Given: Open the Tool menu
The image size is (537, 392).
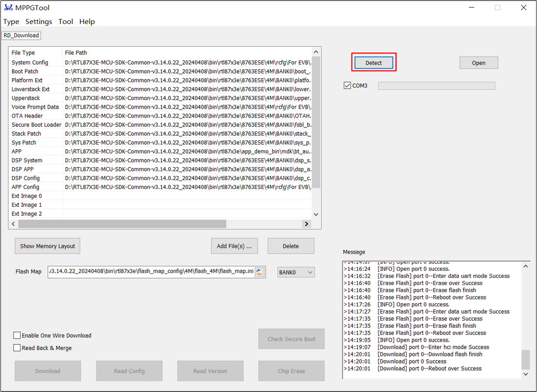Looking at the screenshot, I should click(66, 21).
